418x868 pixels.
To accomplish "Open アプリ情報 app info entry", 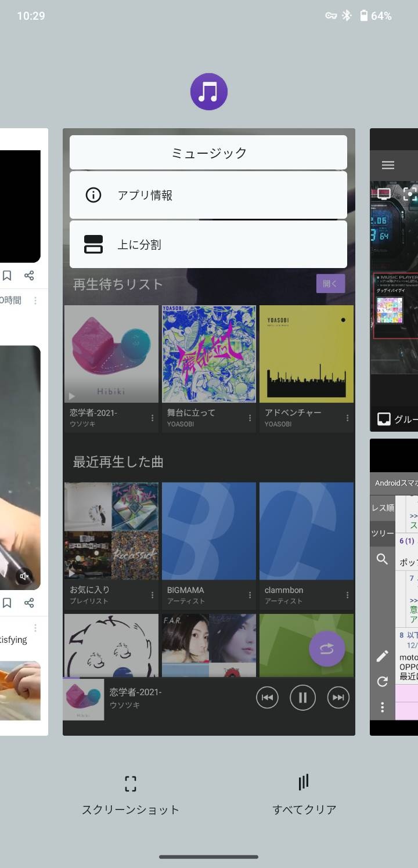I will 208,195.
